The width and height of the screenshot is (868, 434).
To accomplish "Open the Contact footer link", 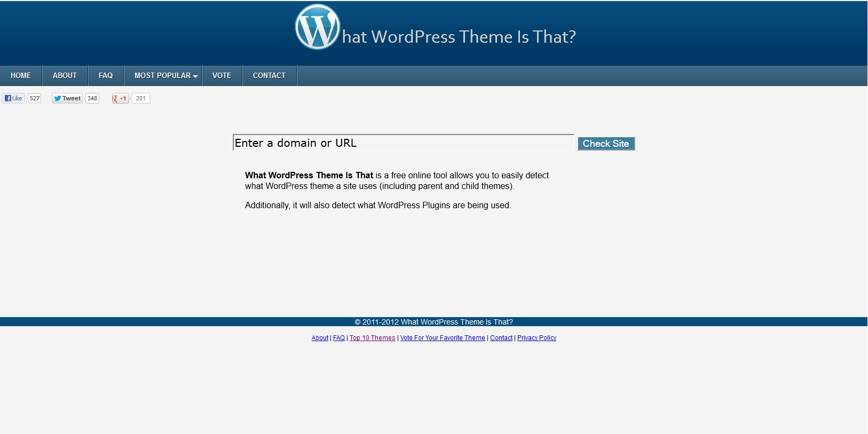I will click(501, 338).
